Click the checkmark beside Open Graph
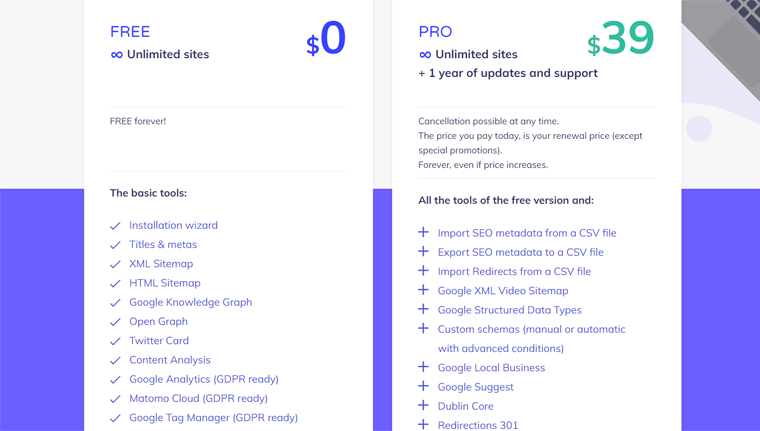The width and height of the screenshot is (760, 431). tap(115, 322)
